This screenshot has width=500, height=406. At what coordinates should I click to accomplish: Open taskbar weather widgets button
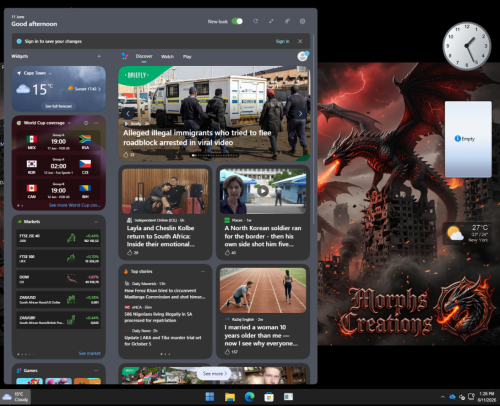(x=15, y=397)
